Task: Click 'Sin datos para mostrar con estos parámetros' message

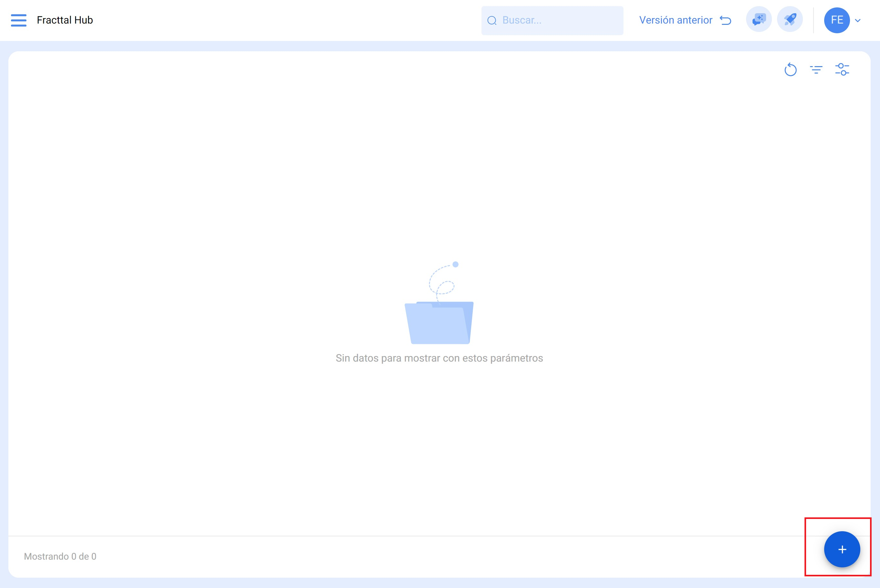Action: click(x=439, y=358)
